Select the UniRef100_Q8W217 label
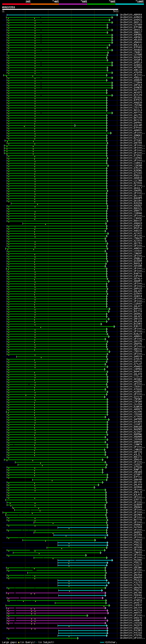146x644 pixels. pyautogui.click(x=131, y=32)
